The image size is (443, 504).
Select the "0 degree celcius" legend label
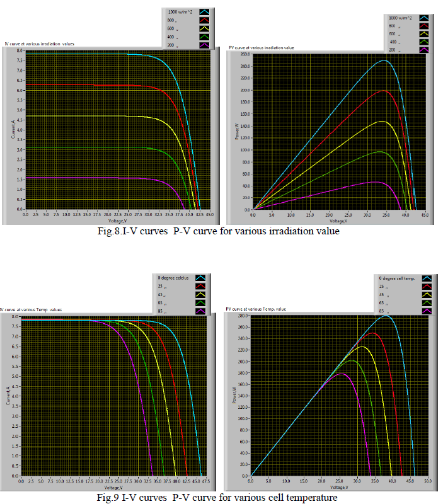point(173,277)
